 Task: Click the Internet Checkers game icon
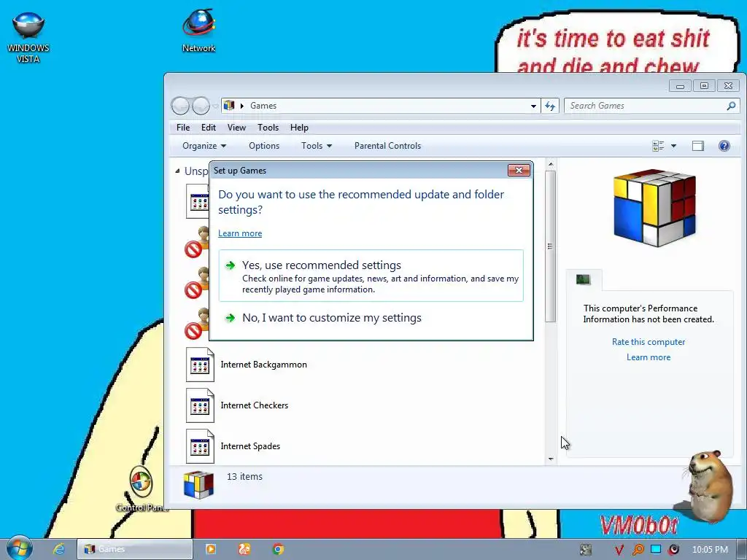(x=200, y=405)
